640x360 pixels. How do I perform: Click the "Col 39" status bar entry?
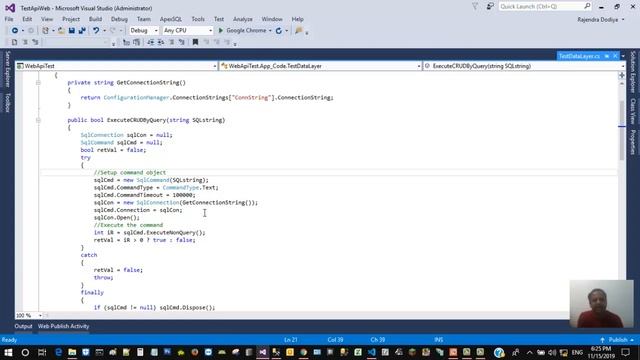(x=335, y=340)
